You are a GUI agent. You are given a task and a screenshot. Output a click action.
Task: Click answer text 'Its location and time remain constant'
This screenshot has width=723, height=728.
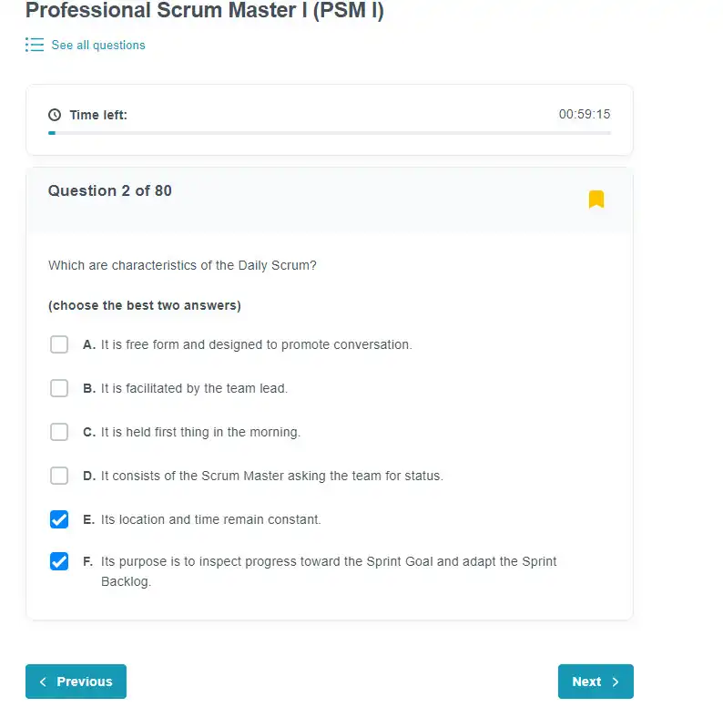(210, 519)
